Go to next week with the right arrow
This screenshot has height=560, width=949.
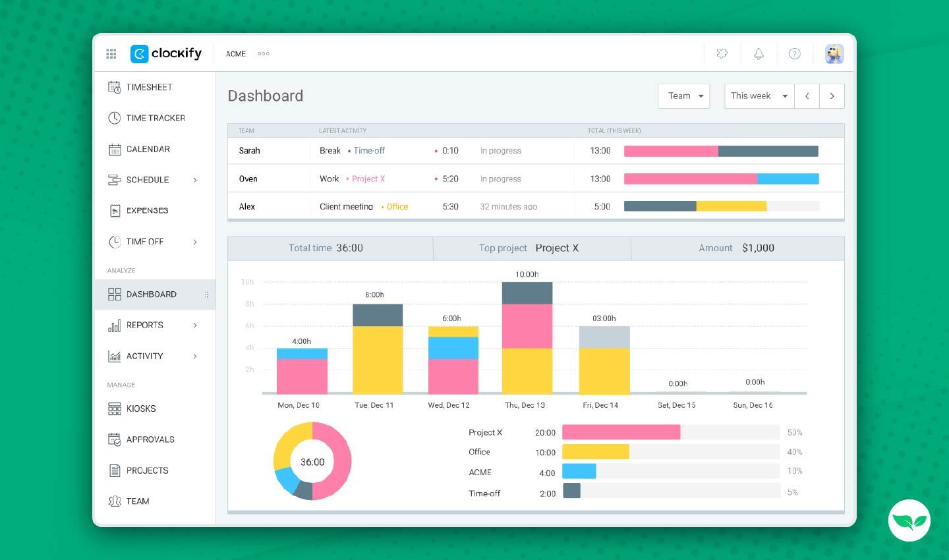point(832,96)
